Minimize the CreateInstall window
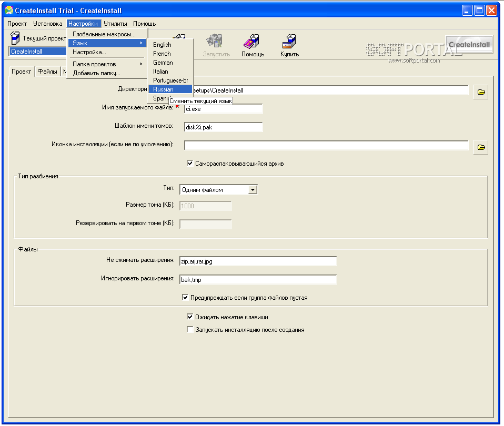504x426 pixels. pyautogui.click(x=467, y=11)
